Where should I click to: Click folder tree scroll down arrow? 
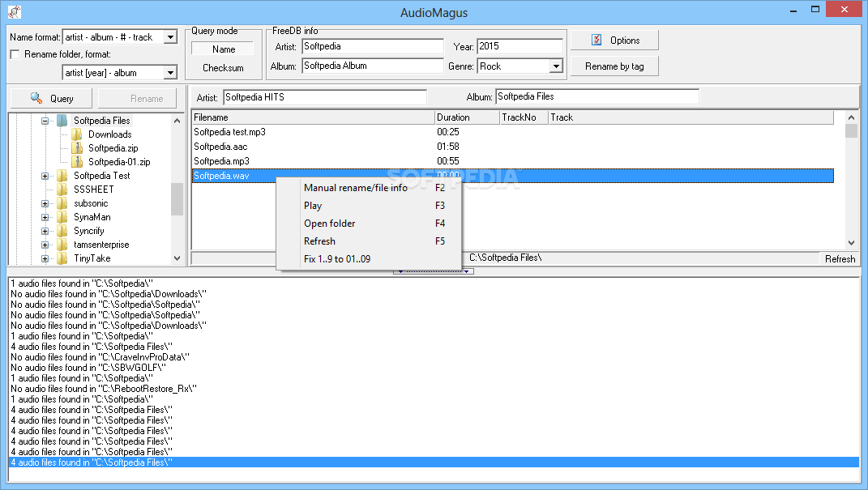pyautogui.click(x=177, y=258)
